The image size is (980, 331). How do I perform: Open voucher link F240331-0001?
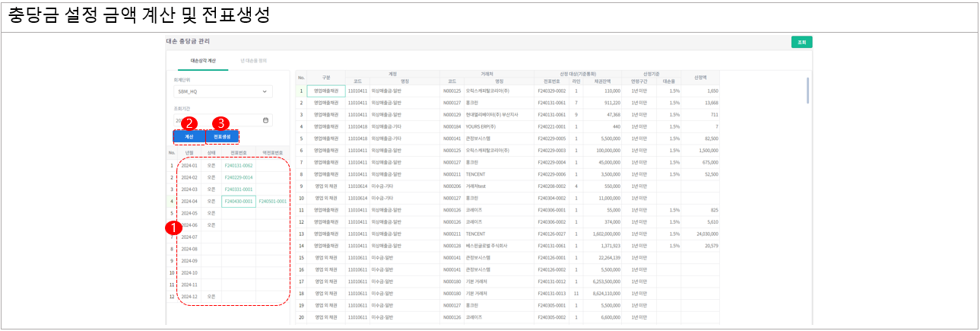click(x=238, y=189)
